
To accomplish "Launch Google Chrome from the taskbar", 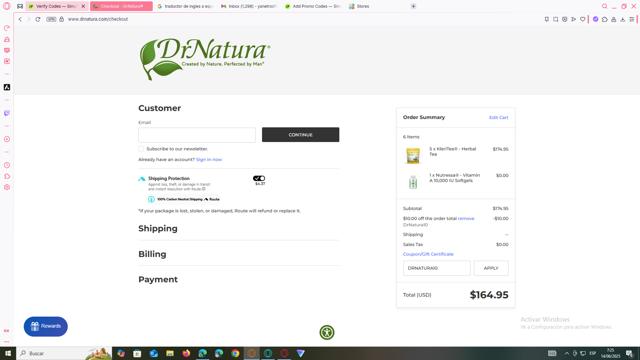I will click(235, 353).
